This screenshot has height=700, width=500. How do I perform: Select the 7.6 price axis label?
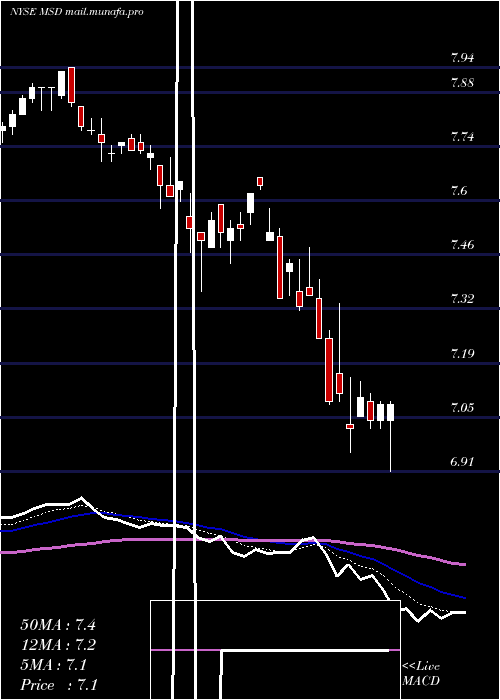click(459, 191)
